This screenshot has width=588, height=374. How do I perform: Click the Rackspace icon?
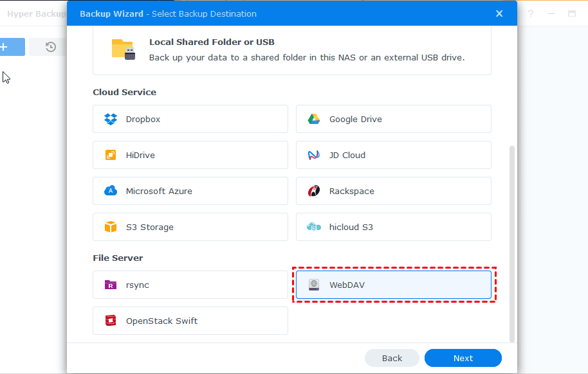314,191
